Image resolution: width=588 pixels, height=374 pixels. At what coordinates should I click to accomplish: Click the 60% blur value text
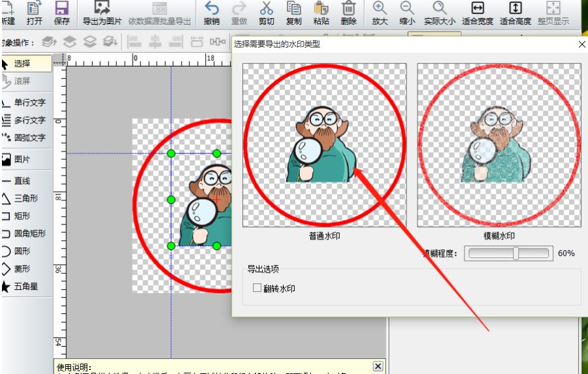pyautogui.click(x=566, y=253)
